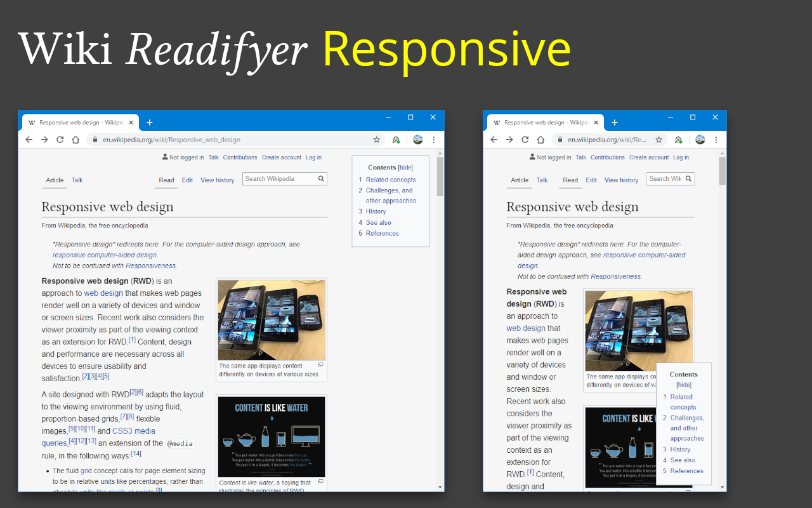Hide the Contents box in the left window
The height and width of the screenshot is (508, 812).
pyautogui.click(x=405, y=168)
